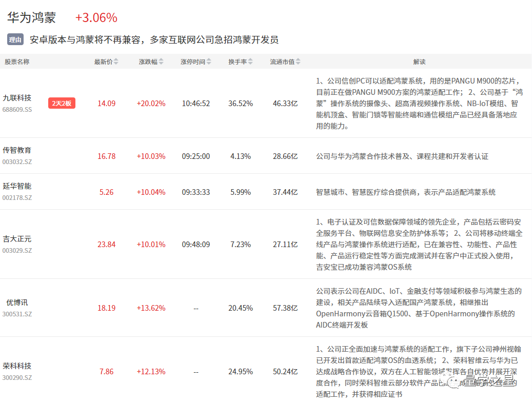Screen dimensions: 532x404
Task: Sort by 涨跌幅 column arrows
Action: pyautogui.click(x=161, y=62)
